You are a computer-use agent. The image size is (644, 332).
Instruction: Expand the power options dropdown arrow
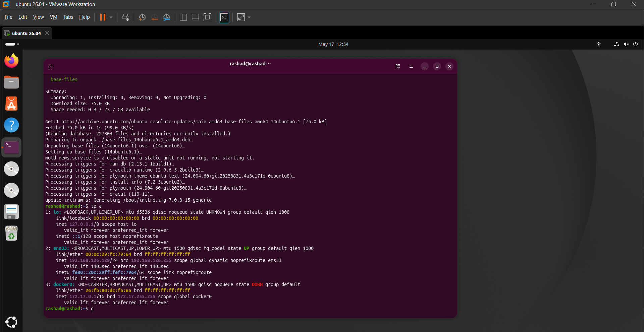tap(111, 17)
